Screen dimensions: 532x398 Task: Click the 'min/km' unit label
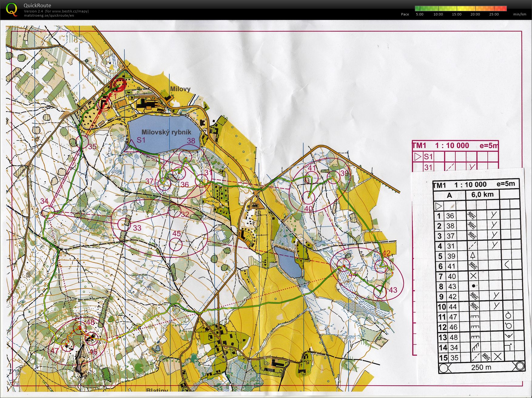pyautogui.click(x=520, y=14)
